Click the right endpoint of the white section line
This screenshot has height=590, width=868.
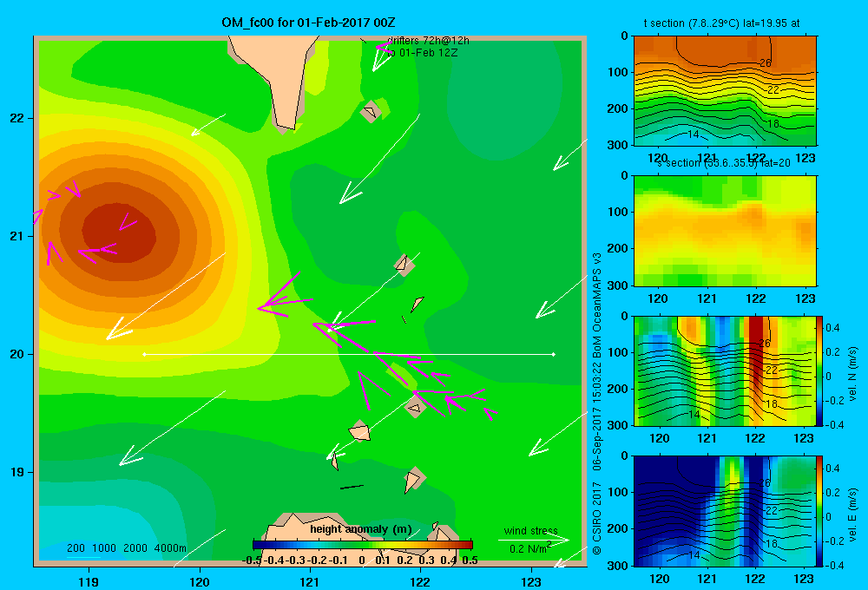(x=554, y=354)
